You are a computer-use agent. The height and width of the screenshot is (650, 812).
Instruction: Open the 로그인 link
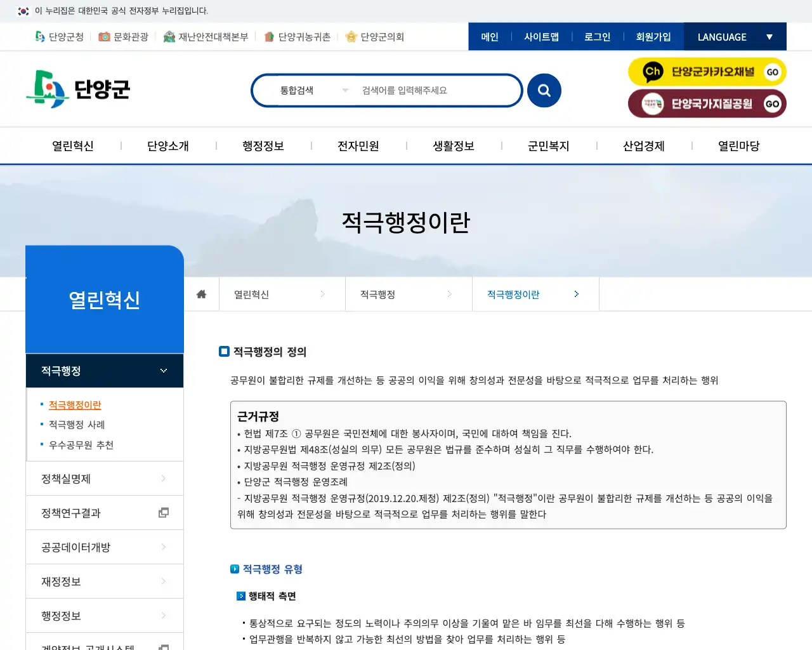click(x=596, y=36)
